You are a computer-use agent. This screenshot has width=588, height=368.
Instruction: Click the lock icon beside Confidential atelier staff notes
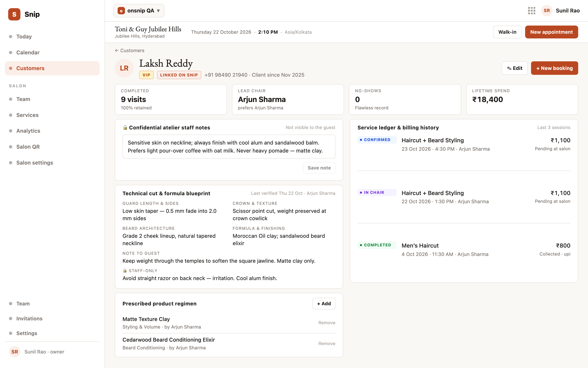[x=125, y=128]
